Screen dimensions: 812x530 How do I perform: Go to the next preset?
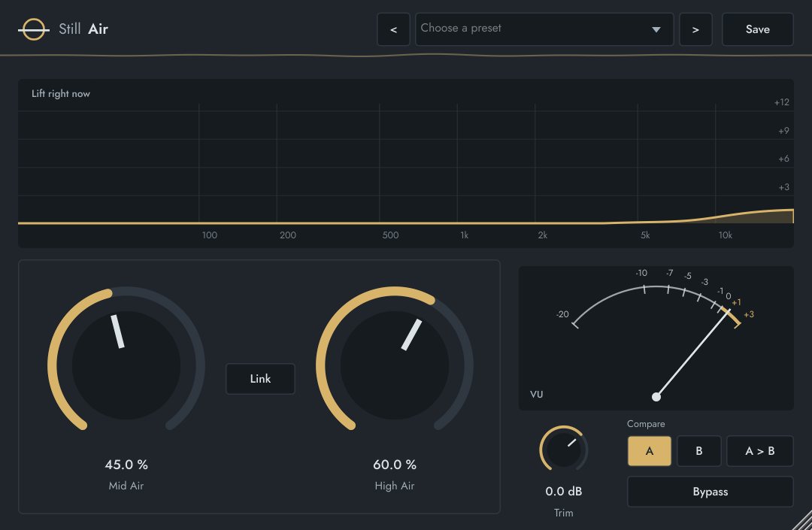click(x=695, y=29)
